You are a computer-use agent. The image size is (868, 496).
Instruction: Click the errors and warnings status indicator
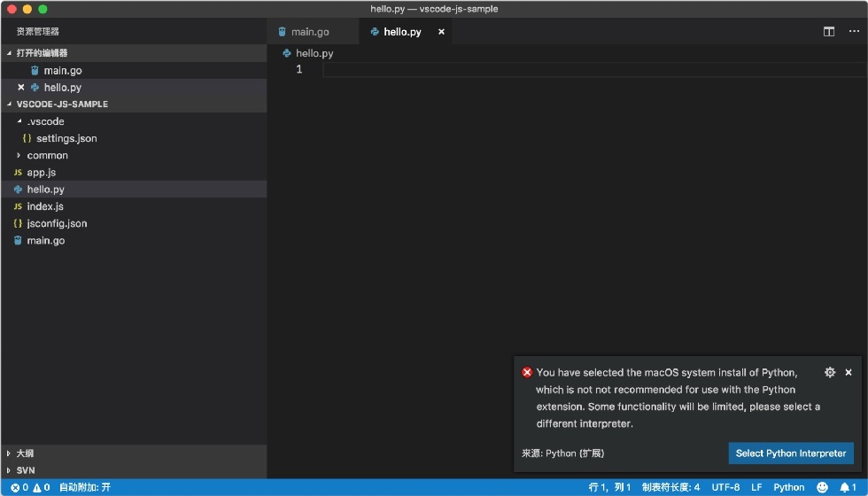tap(30, 487)
